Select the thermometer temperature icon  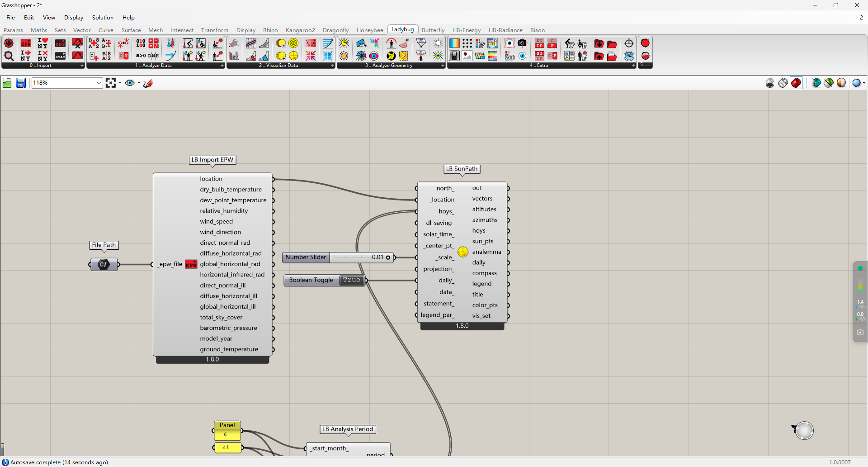coord(170,43)
